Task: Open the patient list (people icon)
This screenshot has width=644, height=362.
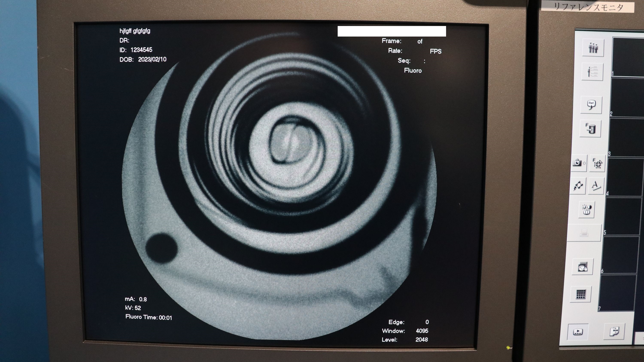Action: 593,48
